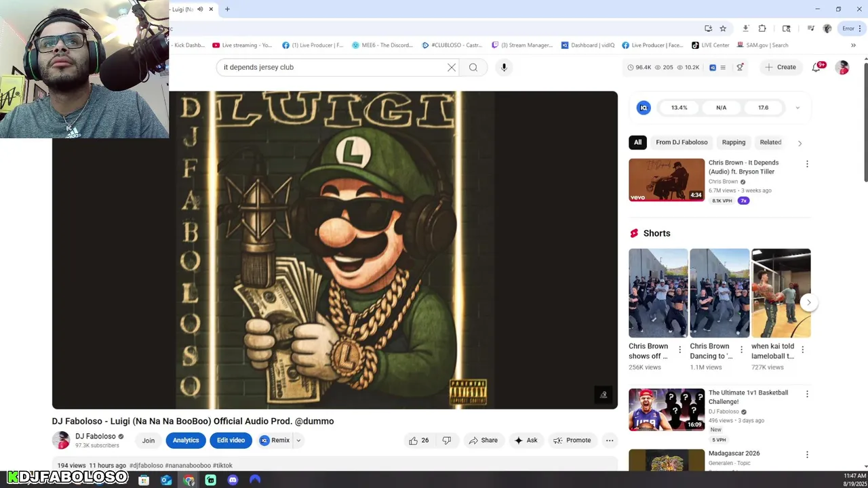Show next Shorts with arrow button

click(808, 302)
